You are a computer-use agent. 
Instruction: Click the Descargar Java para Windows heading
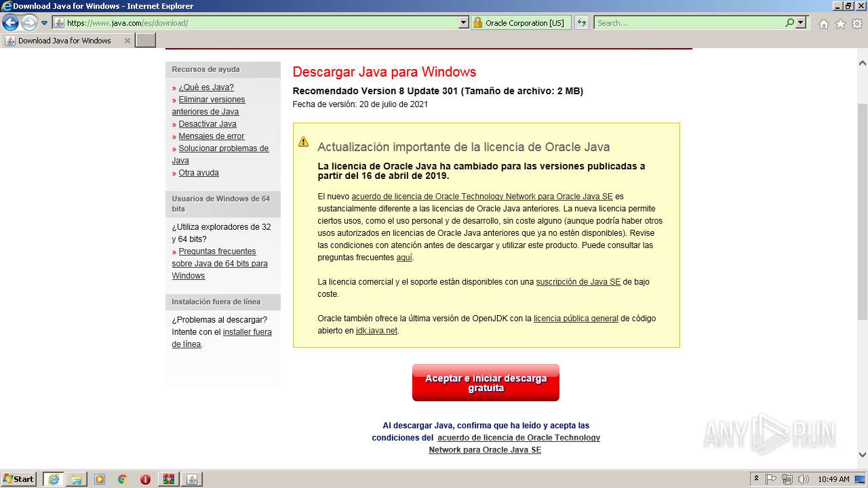(x=384, y=72)
